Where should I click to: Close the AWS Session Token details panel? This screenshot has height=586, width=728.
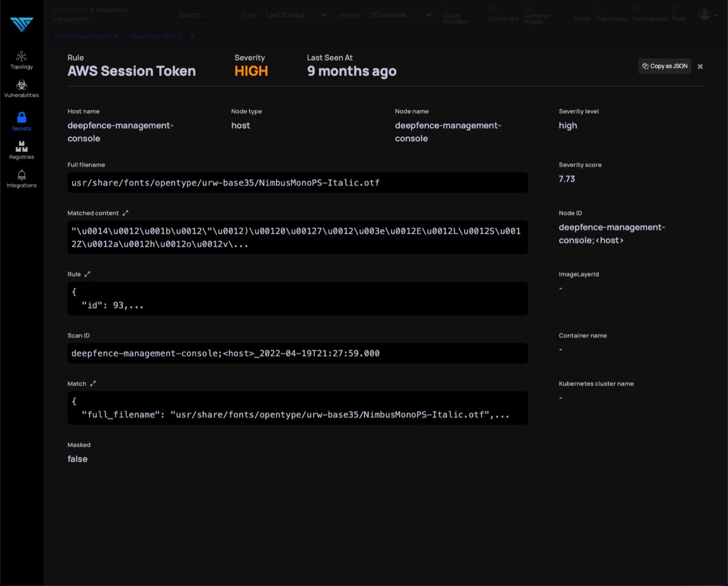[x=700, y=67]
